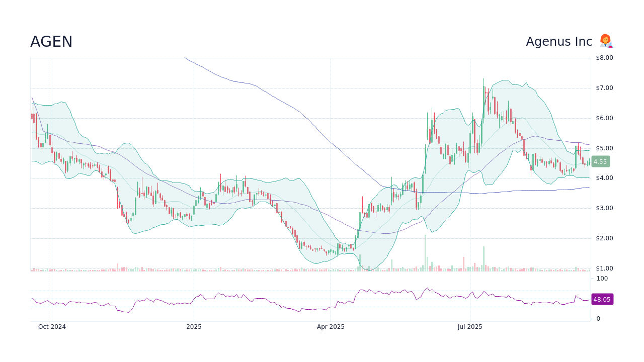Select the purple 48.05 RSI badge
Viewport: 644px width, 362px height.
602,299
